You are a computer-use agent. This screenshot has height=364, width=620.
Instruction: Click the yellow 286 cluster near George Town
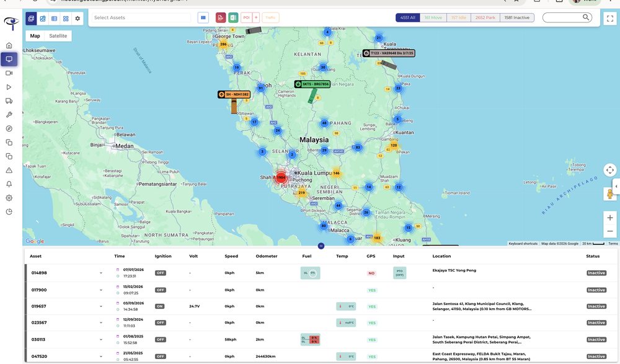(x=223, y=44)
